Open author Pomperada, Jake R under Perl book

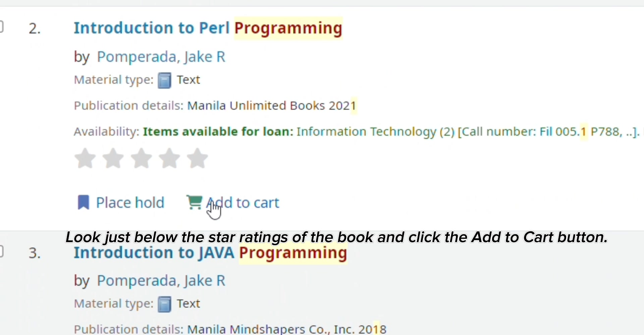[161, 57]
